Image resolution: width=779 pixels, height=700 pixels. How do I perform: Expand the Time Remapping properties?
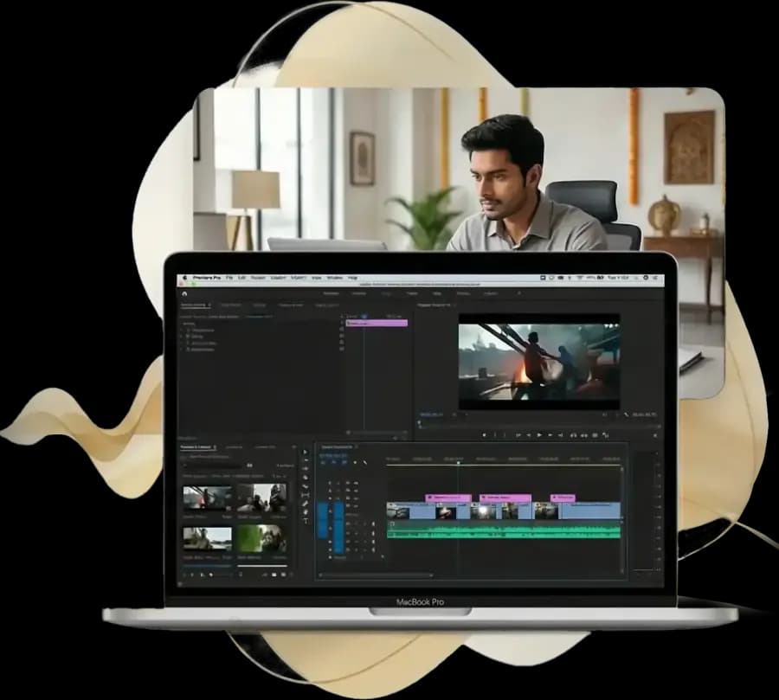point(182,343)
